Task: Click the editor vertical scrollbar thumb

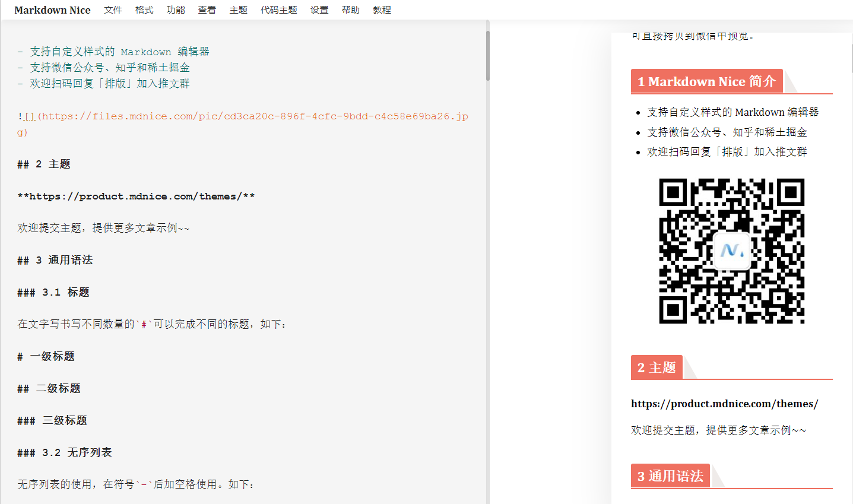Action: click(488, 55)
